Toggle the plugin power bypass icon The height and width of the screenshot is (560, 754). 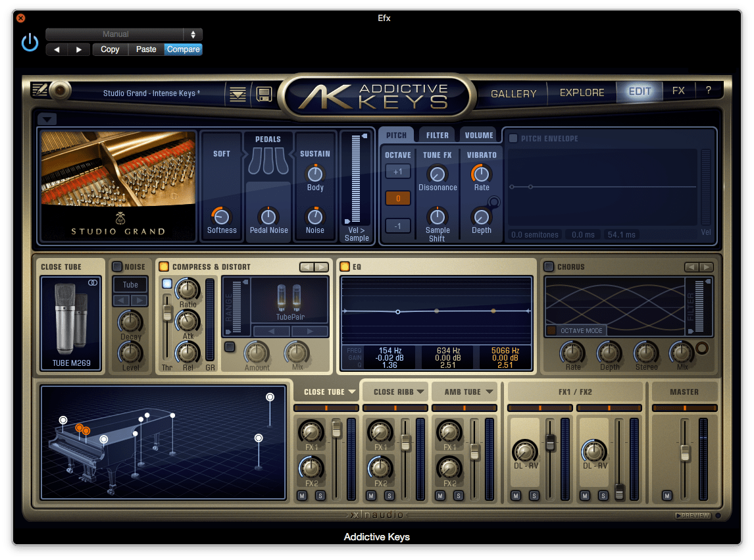pos(30,42)
